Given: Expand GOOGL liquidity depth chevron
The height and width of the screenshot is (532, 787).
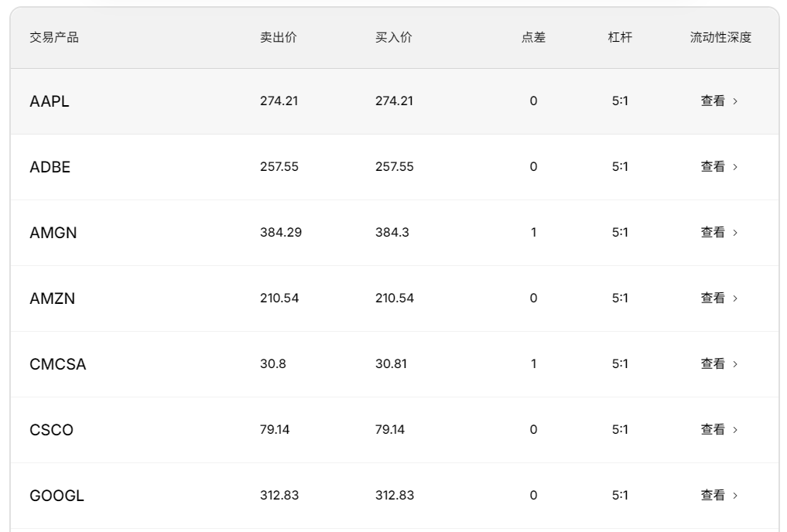Looking at the screenshot, I should [735, 496].
